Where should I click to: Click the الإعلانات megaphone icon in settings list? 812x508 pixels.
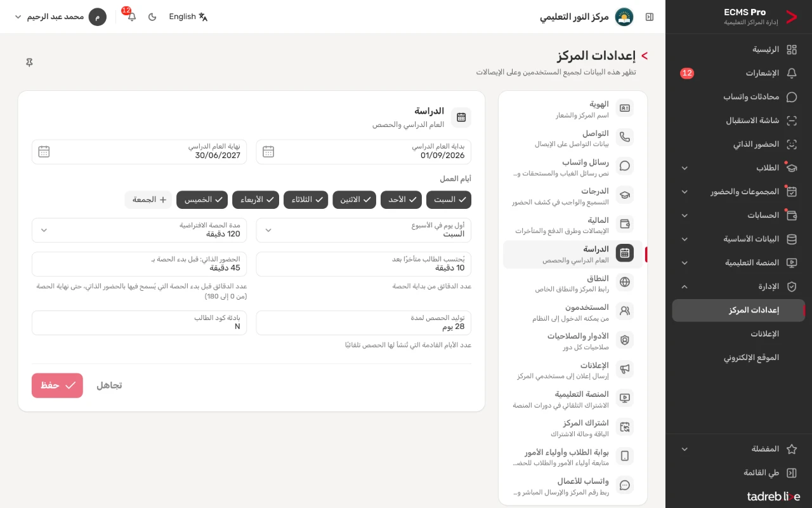(625, 370)
